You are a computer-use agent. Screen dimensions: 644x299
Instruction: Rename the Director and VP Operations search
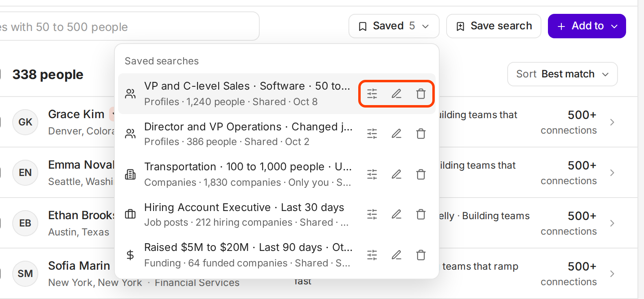[x=396, y=134]
